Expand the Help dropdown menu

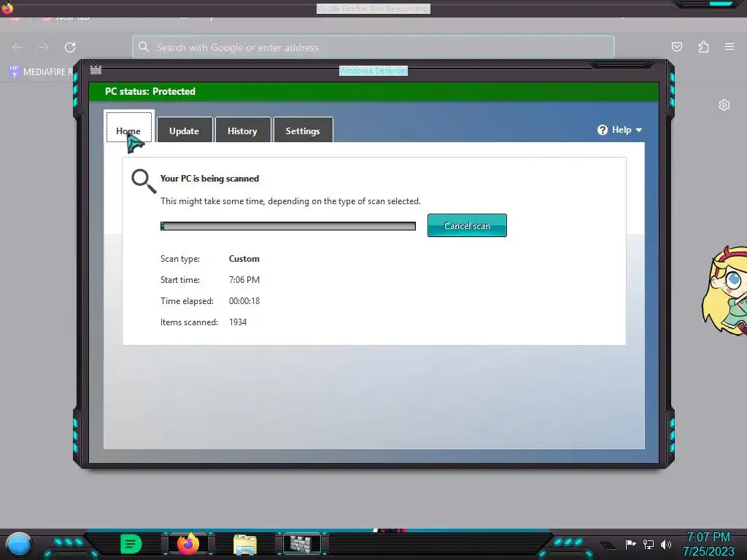click(x=620, y=130)
